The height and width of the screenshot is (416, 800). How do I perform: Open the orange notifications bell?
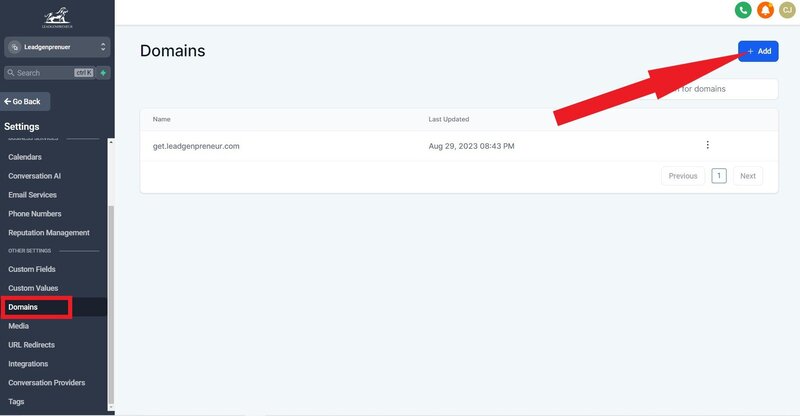click(765, 10)
